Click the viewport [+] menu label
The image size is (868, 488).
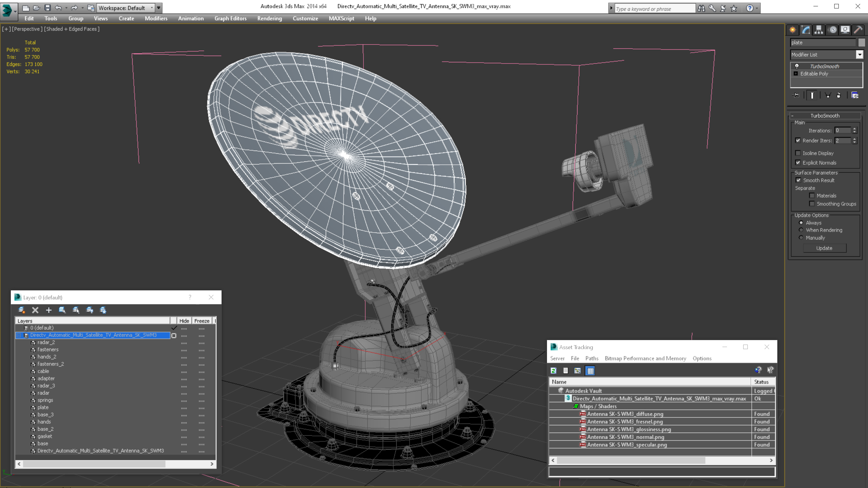click(6, 29)
